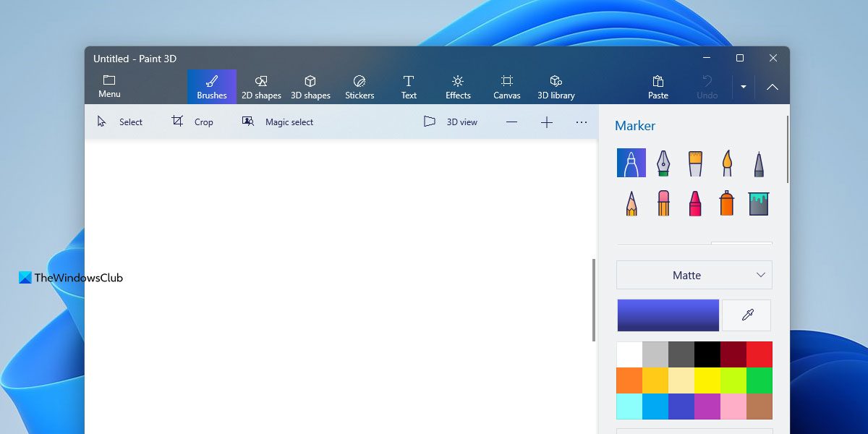This screenshot has width=868, height=434.
Task: Pick the Watercolor brush
Action: click(726, 162)
